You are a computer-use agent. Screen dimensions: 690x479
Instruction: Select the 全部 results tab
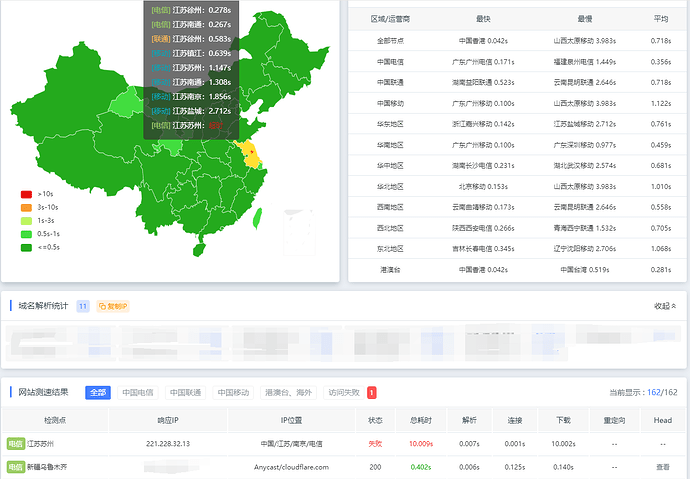click(98, 392)
